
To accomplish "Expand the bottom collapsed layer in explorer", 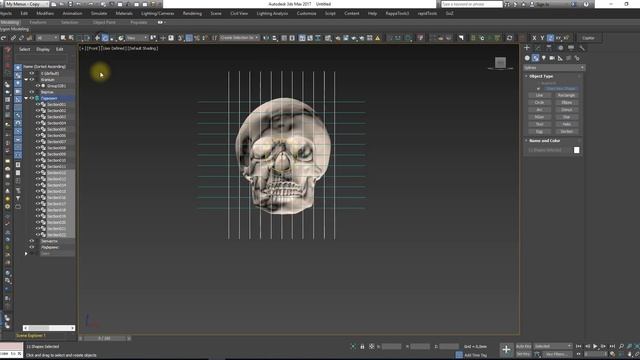I will coord(26,253).
